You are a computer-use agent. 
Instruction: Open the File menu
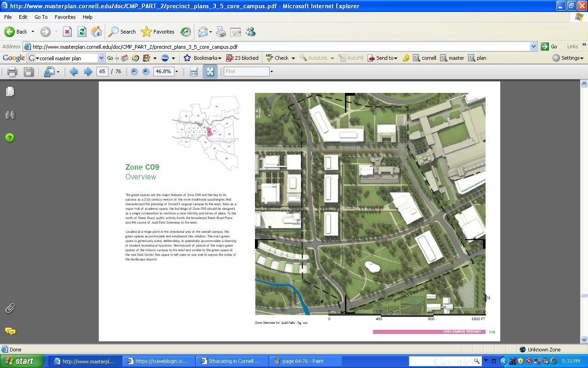(x=8, y=17)
